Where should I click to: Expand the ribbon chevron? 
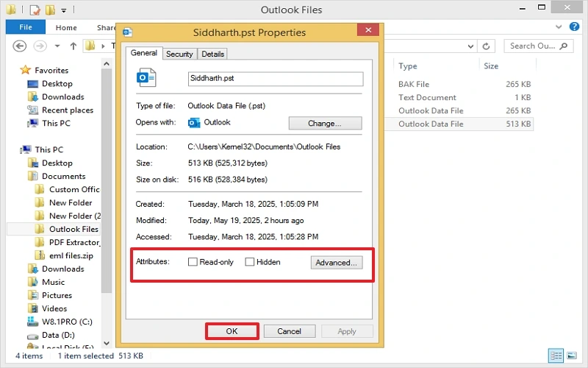pyautogui.click(x=559, y=26)
